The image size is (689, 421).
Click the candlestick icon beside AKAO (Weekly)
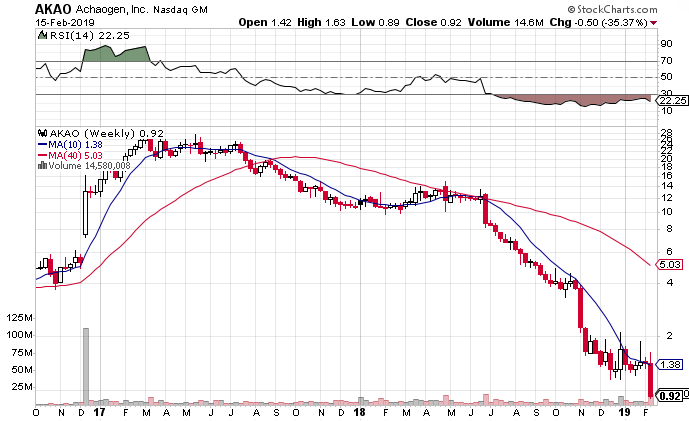tap(43, 133)
